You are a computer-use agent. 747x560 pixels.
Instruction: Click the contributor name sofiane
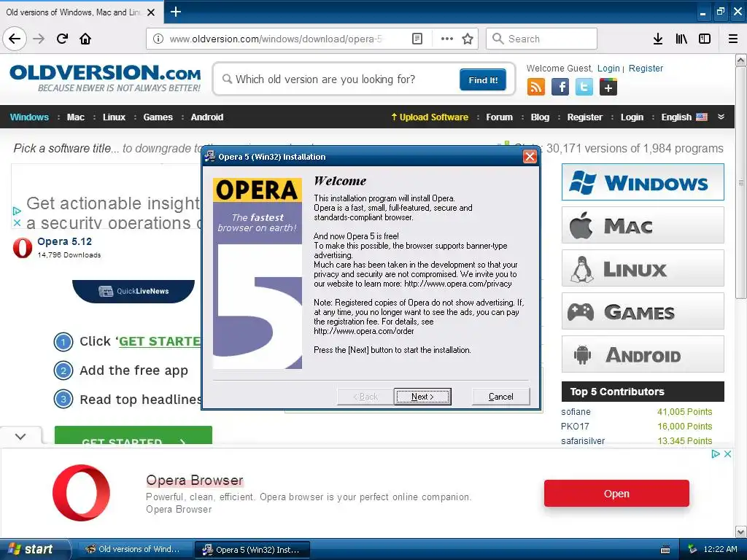pos(576,411)
